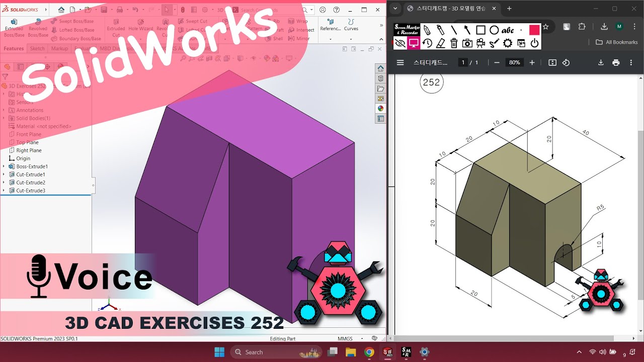Click the SolidWorks Home icon
The image size is (644, 362).
[x=61, y=10]
